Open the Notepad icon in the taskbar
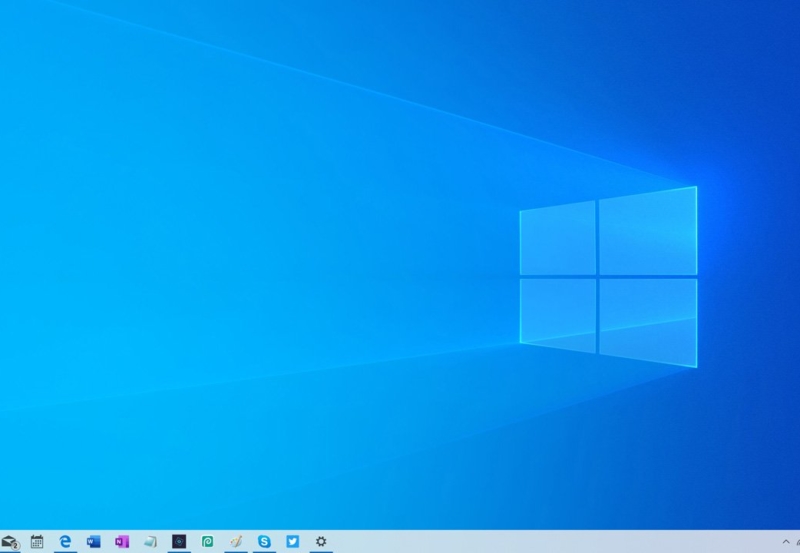800x553 pixels. click(151, 541)
